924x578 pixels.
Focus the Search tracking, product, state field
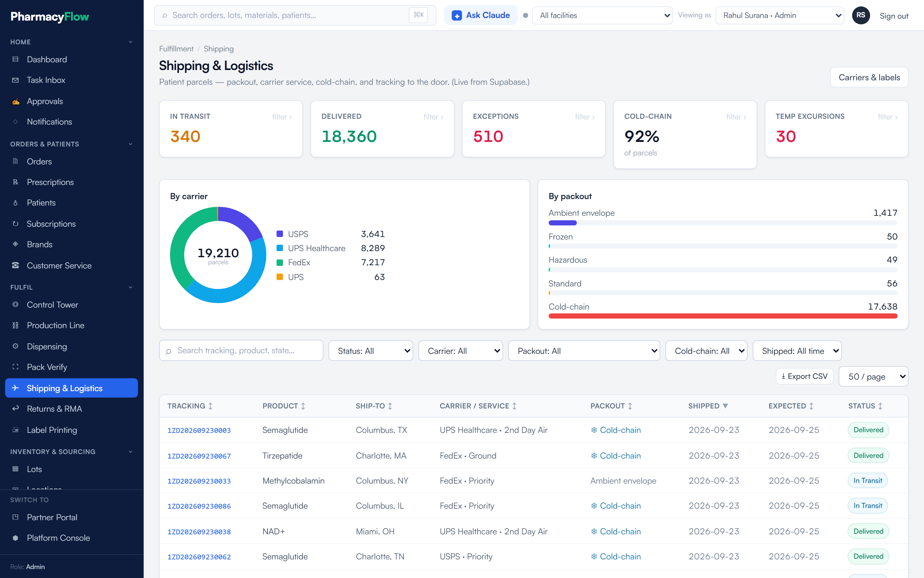[x=241, y=351]
